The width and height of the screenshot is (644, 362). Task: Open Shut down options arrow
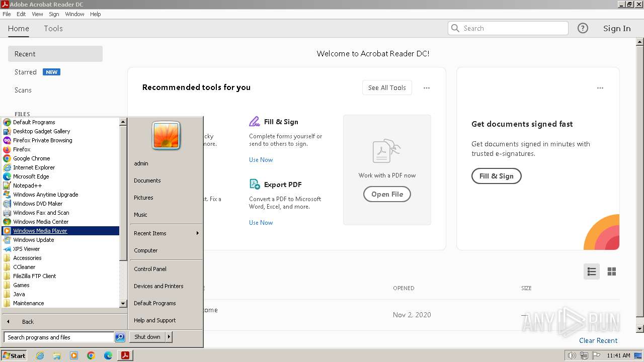(169, 337)
